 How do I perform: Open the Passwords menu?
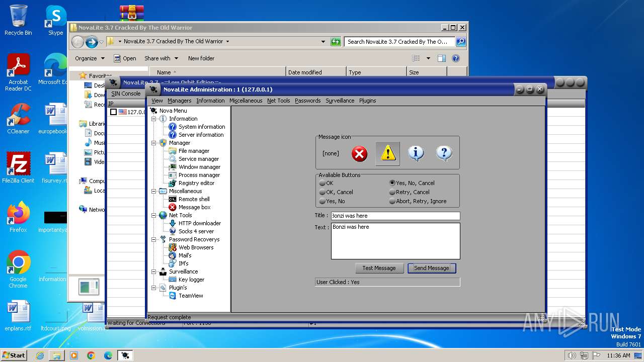coord(307,101)
